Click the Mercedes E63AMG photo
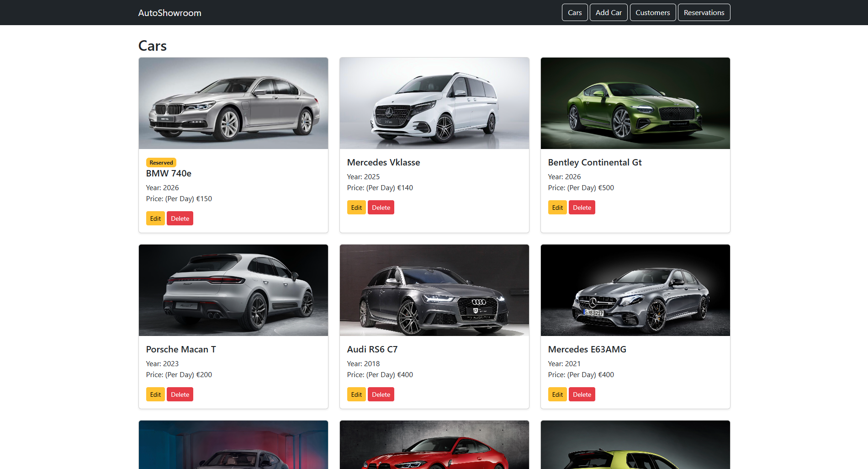The width and height of the screenshot is (868, 469). (x=635, y=290)
